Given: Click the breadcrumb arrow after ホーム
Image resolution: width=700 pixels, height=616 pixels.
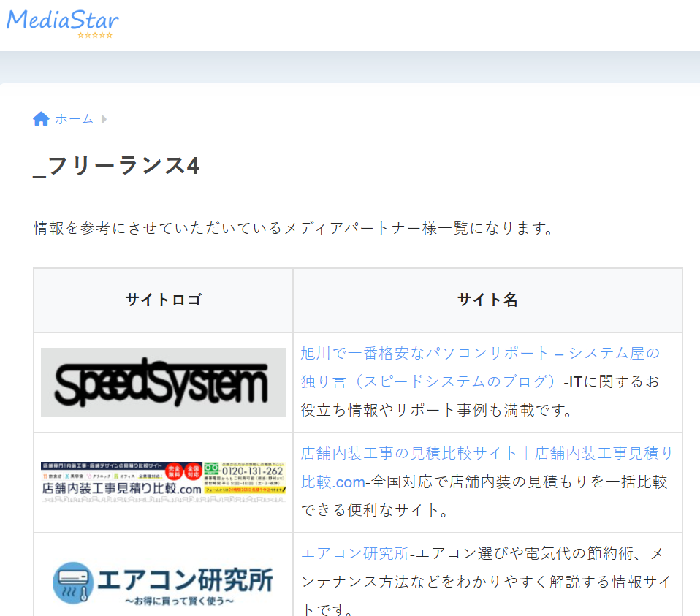Looking at the screenshot, I should 104,119.
